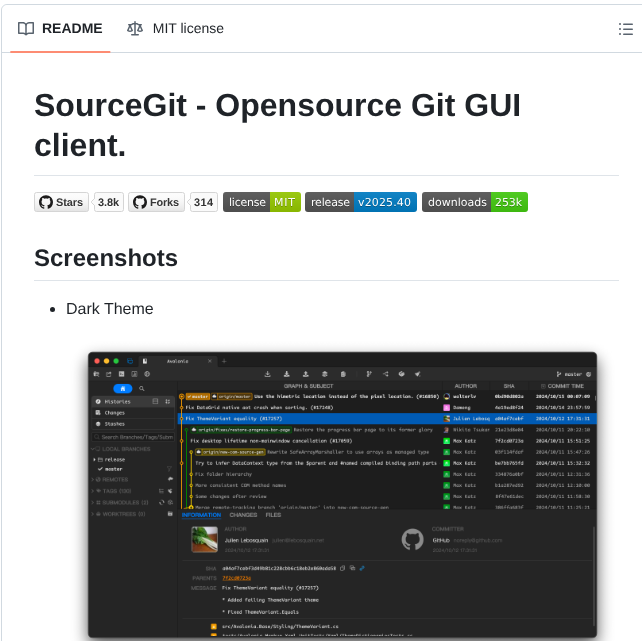Open the 314 forks count link
This screenshot has width=642, height=641.
coord(203,202)
